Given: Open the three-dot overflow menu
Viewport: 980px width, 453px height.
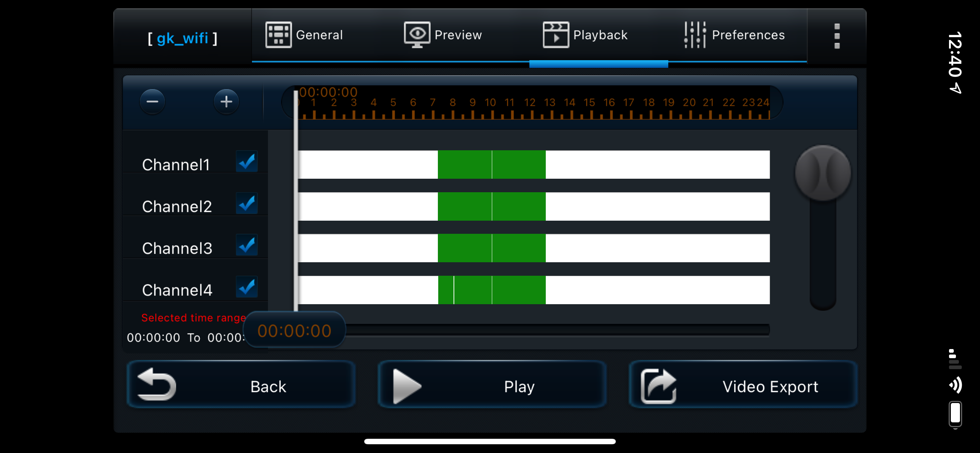Looking at the screenshot, I should 837,36.
